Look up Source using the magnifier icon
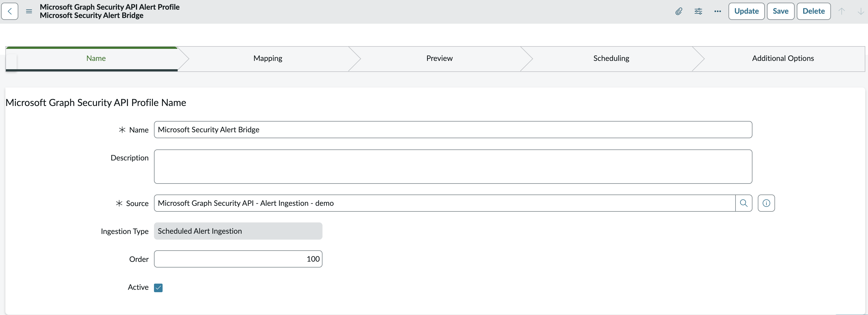 744,203
